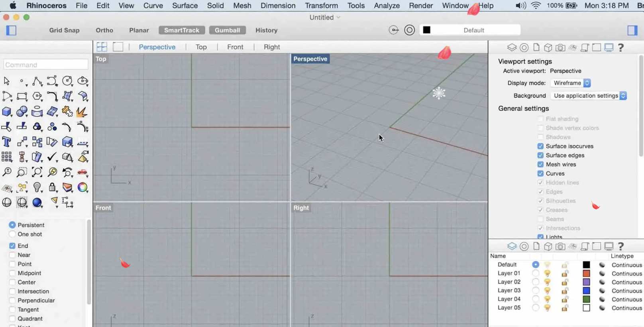Open the Display mode Wireframe dropdown
The width and height of the screenshot is (644, 327).
point(571,83)
